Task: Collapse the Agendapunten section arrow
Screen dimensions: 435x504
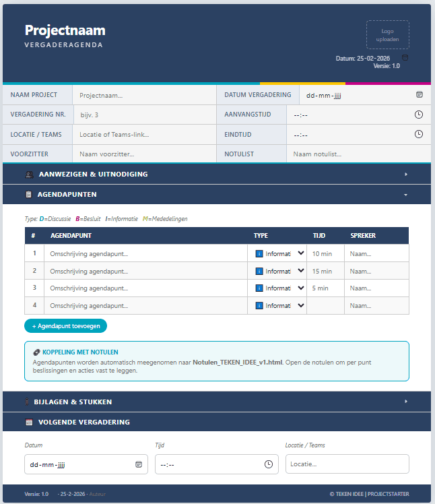Action: 406,195
